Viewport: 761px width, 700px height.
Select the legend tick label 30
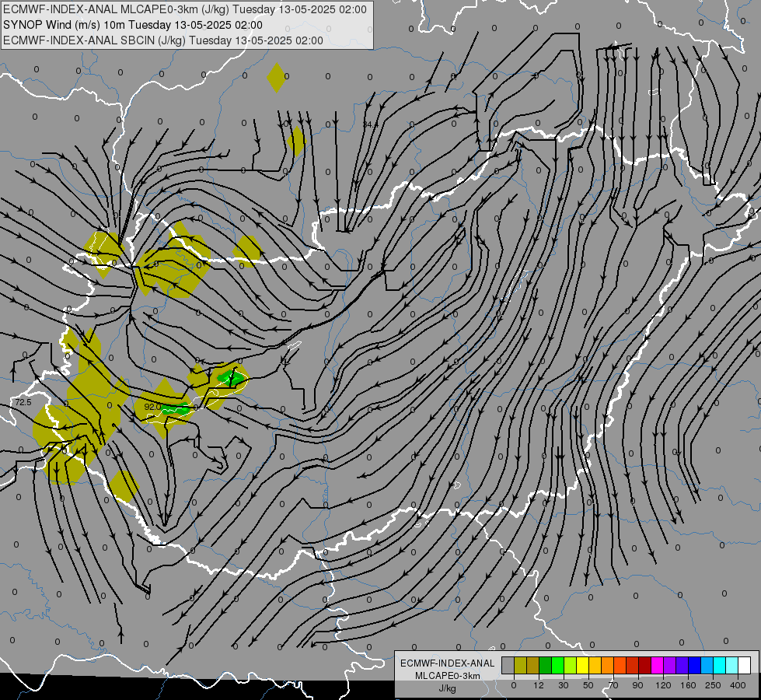(x=564, y=685)
